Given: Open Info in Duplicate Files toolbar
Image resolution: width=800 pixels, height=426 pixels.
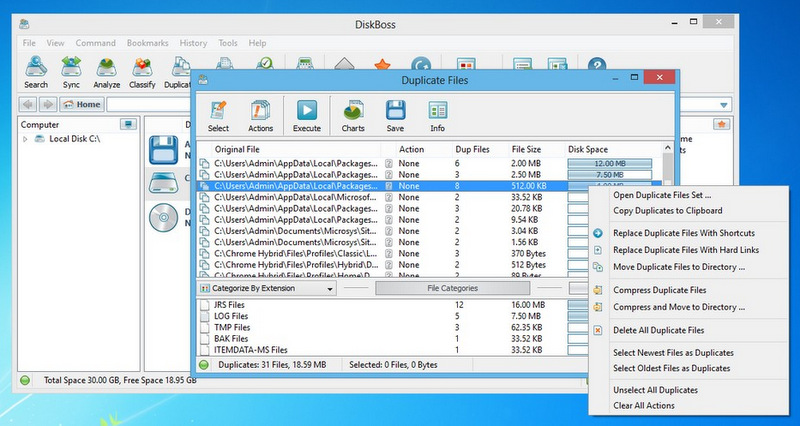Looking at the screenshot, I should tap(437, 116).
